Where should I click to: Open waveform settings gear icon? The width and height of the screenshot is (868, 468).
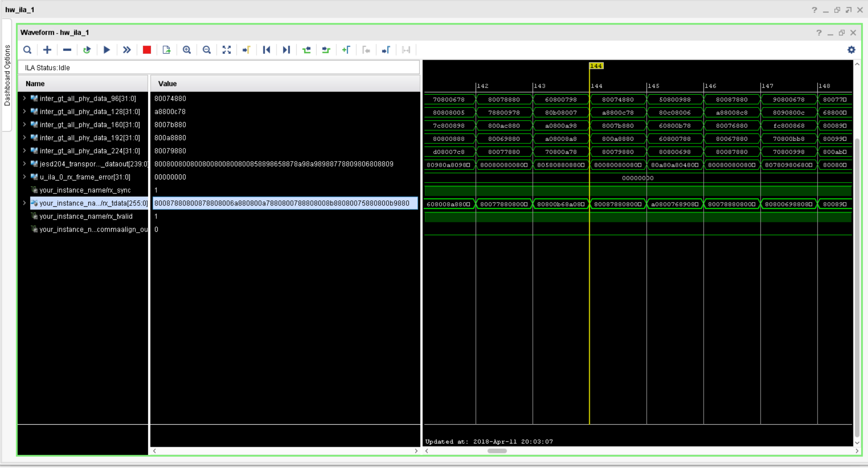(x=851, y=50)
